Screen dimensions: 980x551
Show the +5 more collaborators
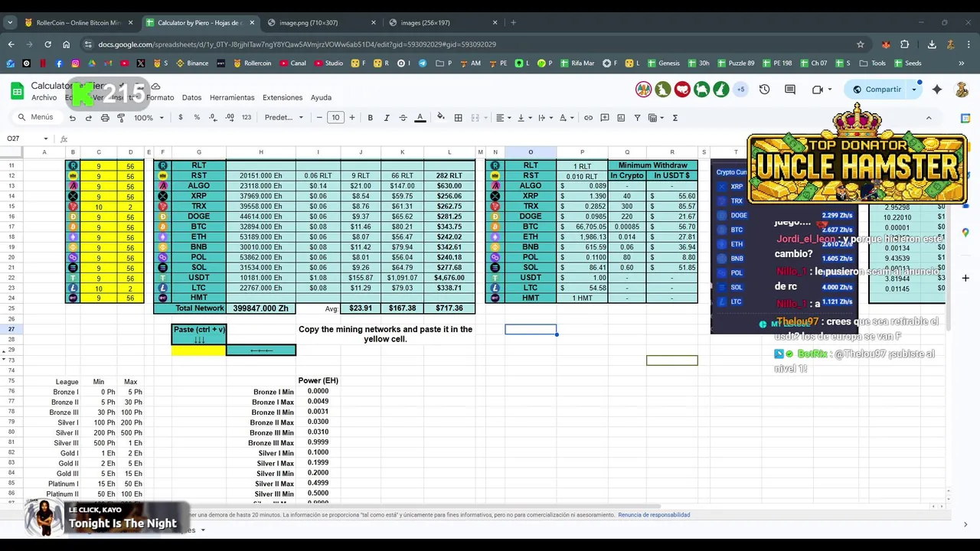740,90
